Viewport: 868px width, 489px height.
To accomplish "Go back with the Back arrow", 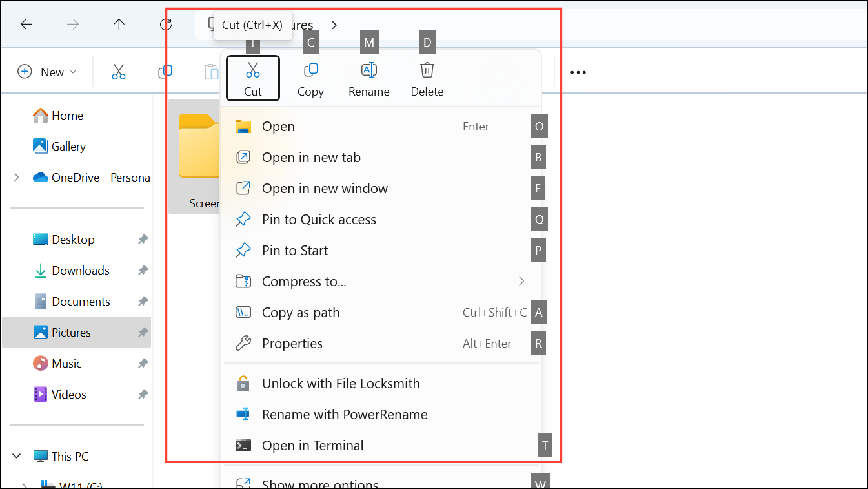I will pyautogui.click(x=26, y=25).
